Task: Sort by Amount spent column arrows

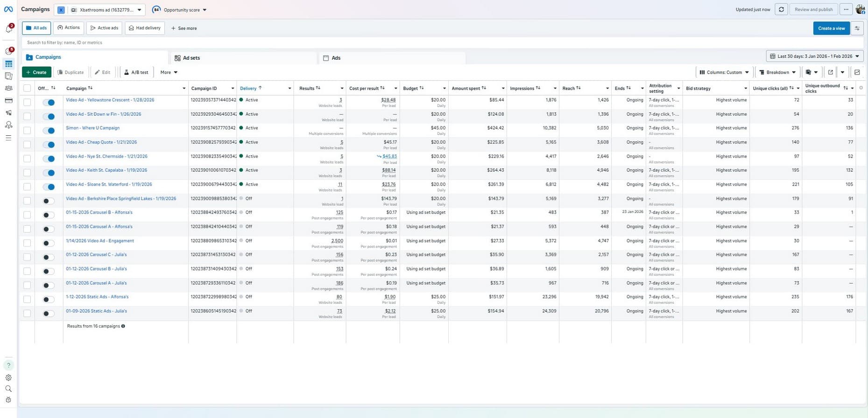Action: coord(484,88)
